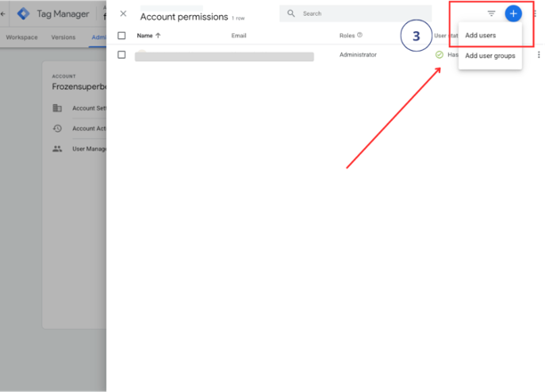The width and height of the screenshot is (545, 392).
Task: Select the Administrator user row checkbox
Action: [121, 54]
